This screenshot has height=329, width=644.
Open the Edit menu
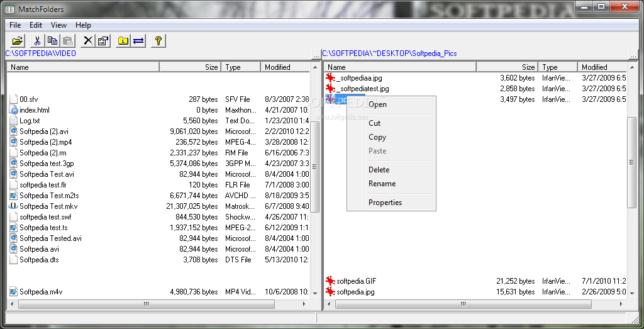point(36,25)
